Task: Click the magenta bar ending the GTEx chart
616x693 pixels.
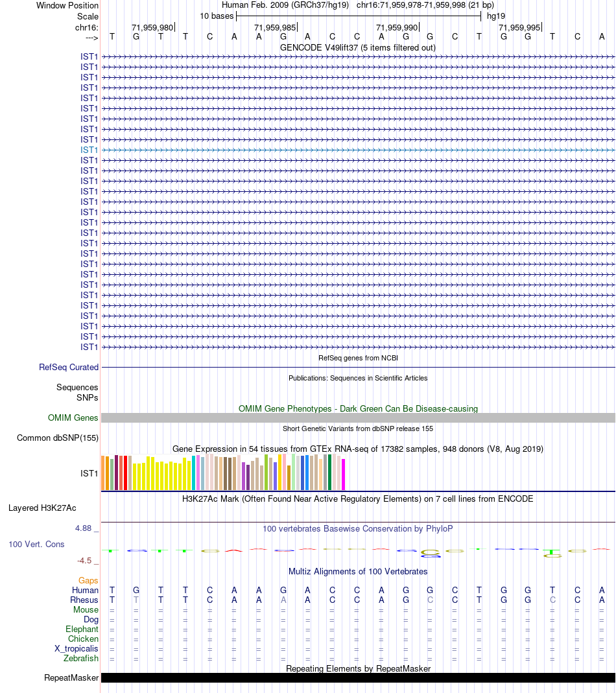Action: (343, 475)
